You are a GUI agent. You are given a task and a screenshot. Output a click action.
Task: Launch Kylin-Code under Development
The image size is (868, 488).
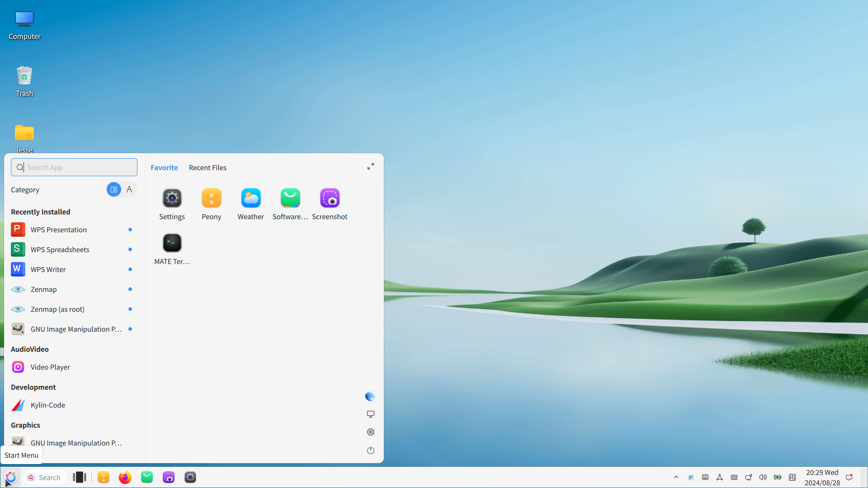pos(73,405)
